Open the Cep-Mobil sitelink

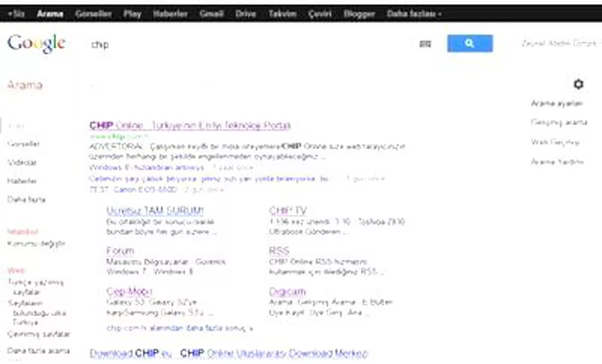pos(129,291)
